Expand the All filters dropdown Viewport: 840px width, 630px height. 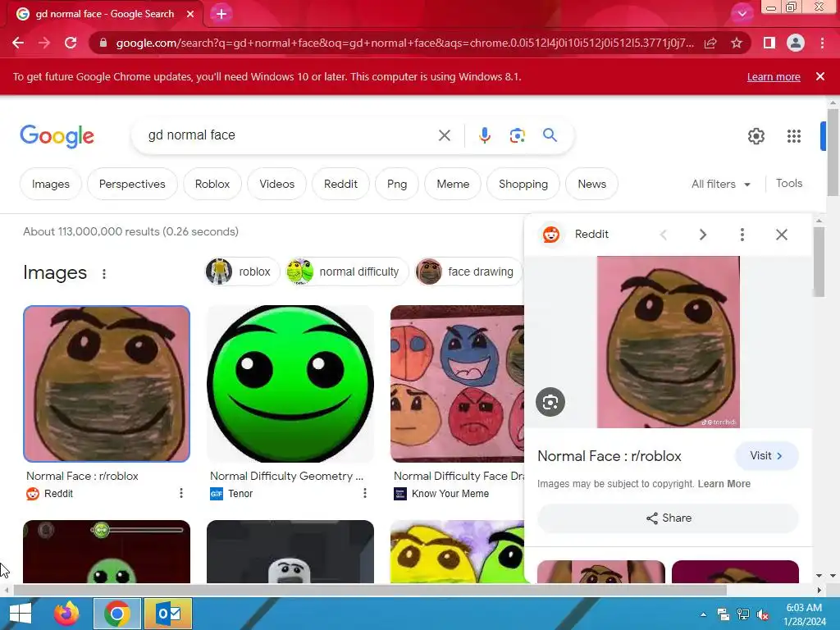point(720,184)
